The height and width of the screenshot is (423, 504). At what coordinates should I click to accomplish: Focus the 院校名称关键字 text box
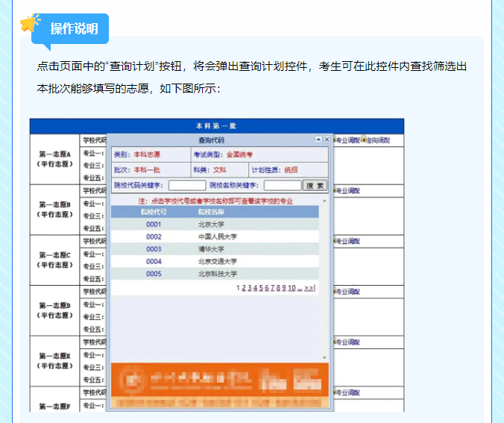pyautogui.click(x=282, y=185)
